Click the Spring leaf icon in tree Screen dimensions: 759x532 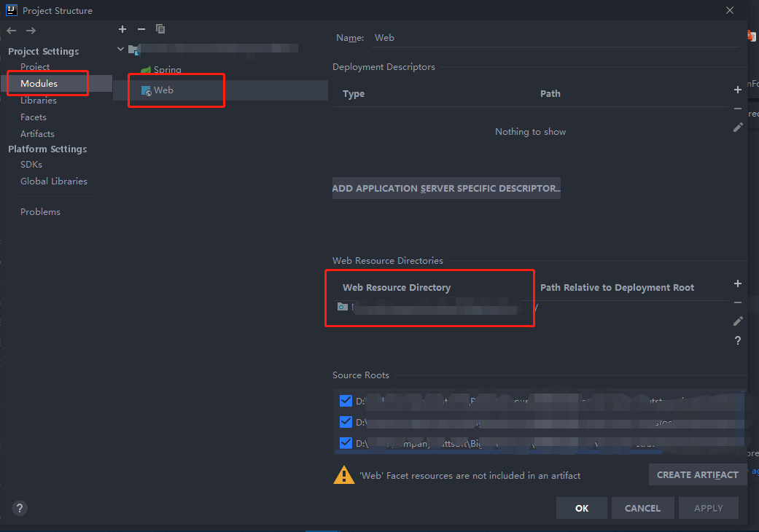[x=146, y=70]
